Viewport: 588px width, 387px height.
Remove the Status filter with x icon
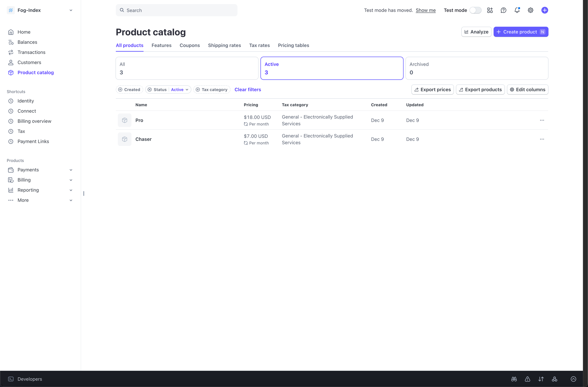(x=150, y=90)
